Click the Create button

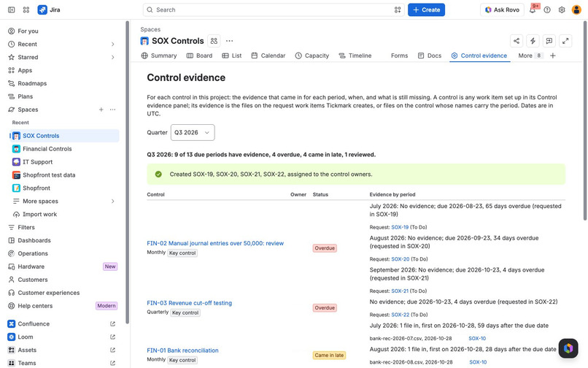point(426,9)
